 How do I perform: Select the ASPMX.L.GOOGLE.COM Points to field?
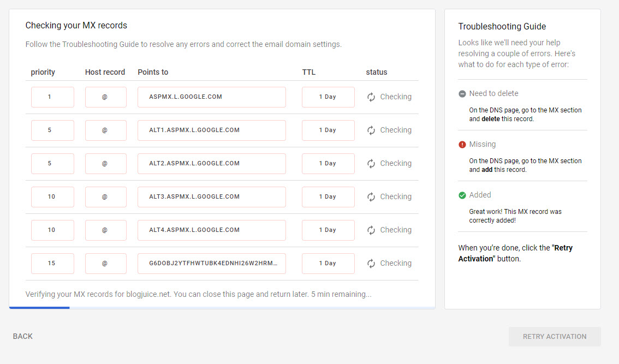212,97
